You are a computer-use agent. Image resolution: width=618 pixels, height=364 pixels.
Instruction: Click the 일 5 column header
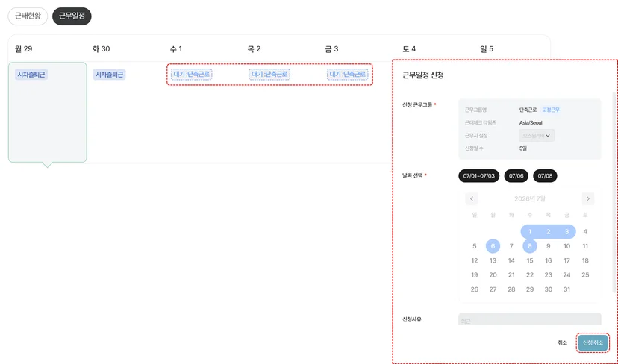(x=487, y=48)
